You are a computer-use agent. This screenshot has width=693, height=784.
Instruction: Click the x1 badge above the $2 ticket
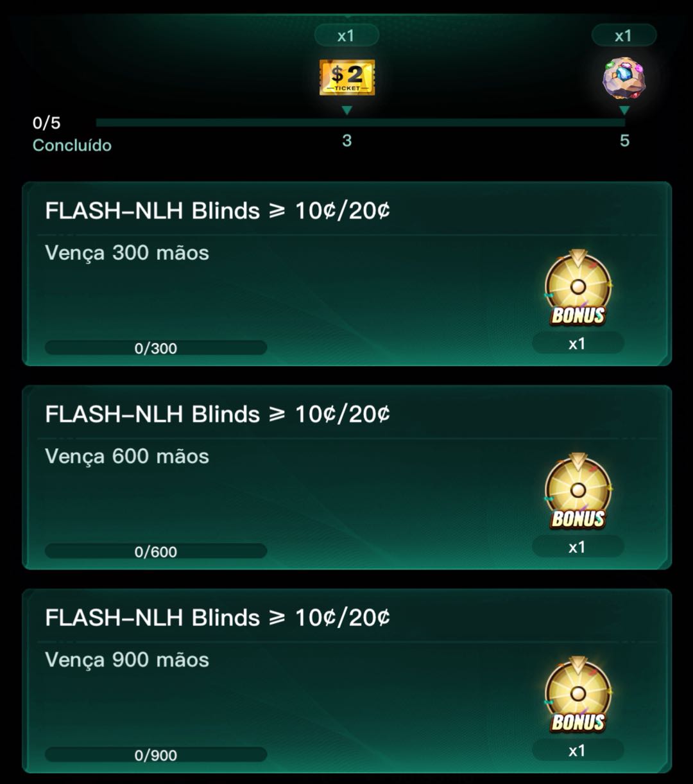346,35
